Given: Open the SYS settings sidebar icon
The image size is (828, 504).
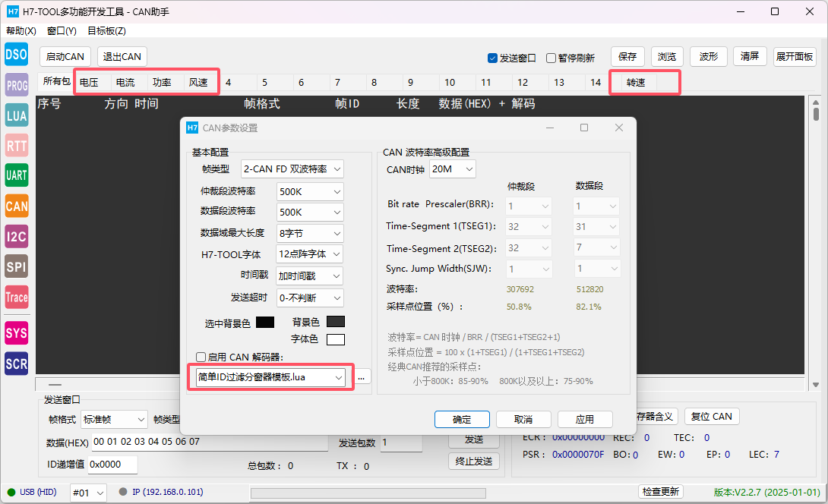Looking at the screenshot, I should coord(17,333).
